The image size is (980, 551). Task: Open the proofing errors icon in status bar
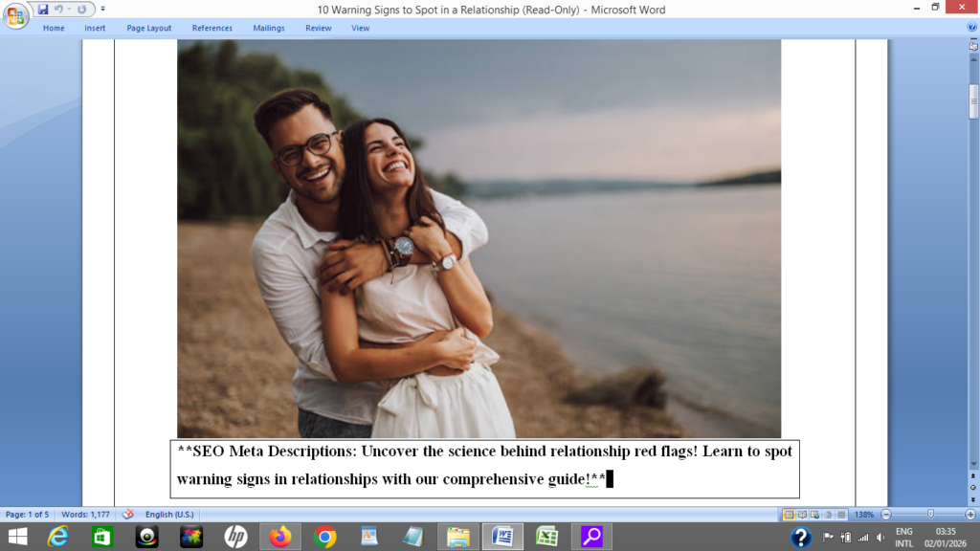(127, 514)
